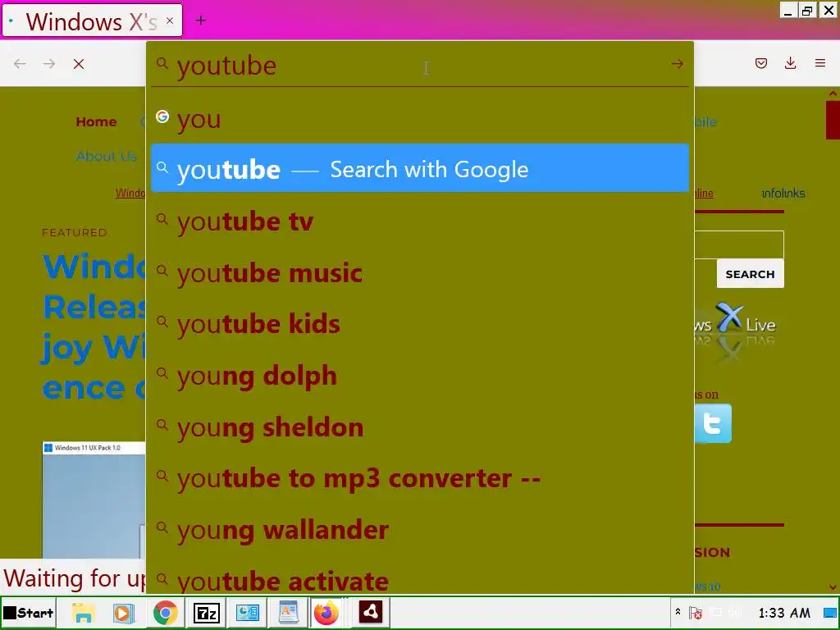Image resolution: width=840 pixels, height=630 pixels.
Task: Click the page vertical scrollbar thumb
Action: click(x=833, y=120)
